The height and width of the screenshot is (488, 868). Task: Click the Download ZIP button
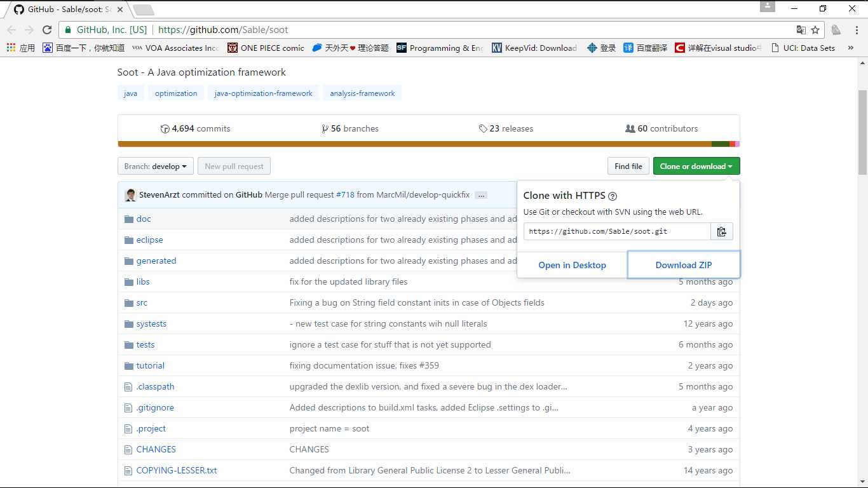click(684, 265)
